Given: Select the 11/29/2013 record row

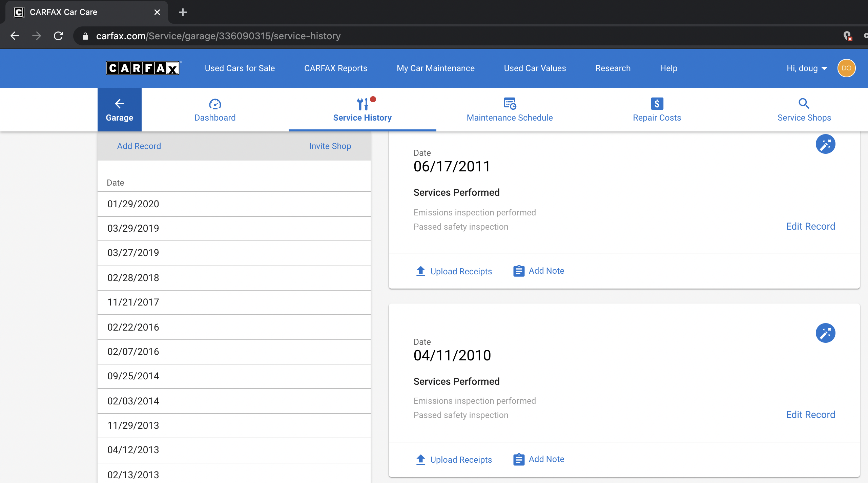Looking at the screenshot, I should click(234, 425).
